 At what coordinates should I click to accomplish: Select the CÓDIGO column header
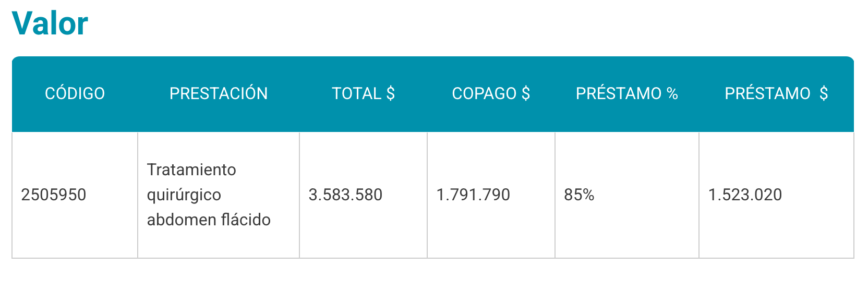coord(75,93)
